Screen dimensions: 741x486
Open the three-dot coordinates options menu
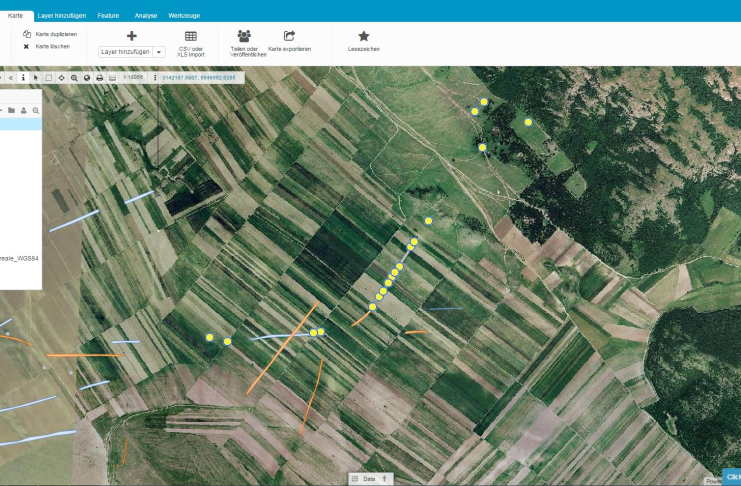(x=155, y=77)
